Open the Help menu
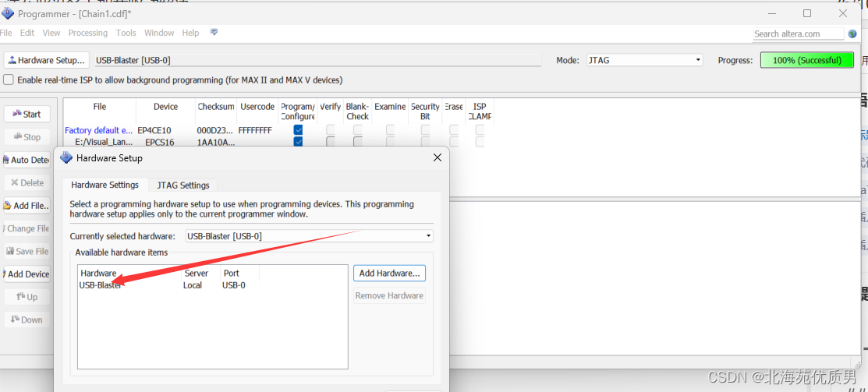This screenshot has height=392, width=868. (190, 33)
